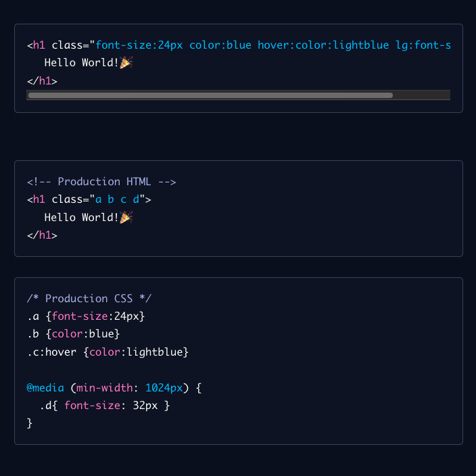
Task: Click the closing '</h1>' tag in first block
Action: [x=42, y=81]
